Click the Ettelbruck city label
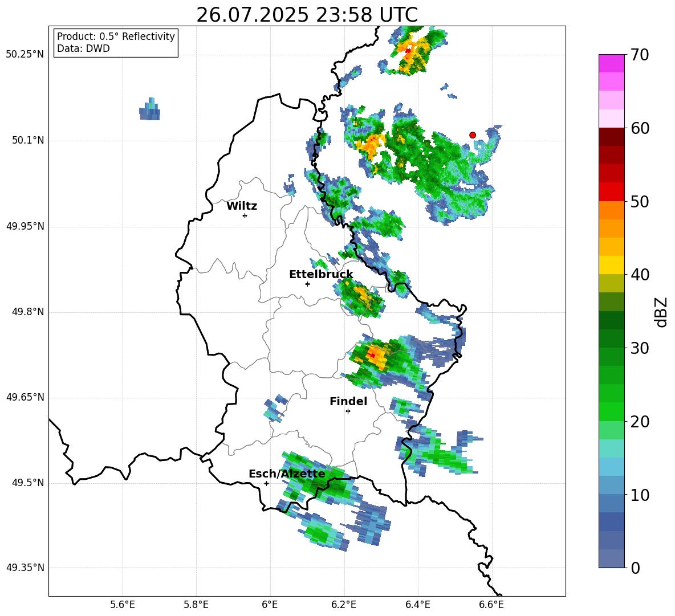The width and height of the screenshot is (675, 616). pos(321,275)
